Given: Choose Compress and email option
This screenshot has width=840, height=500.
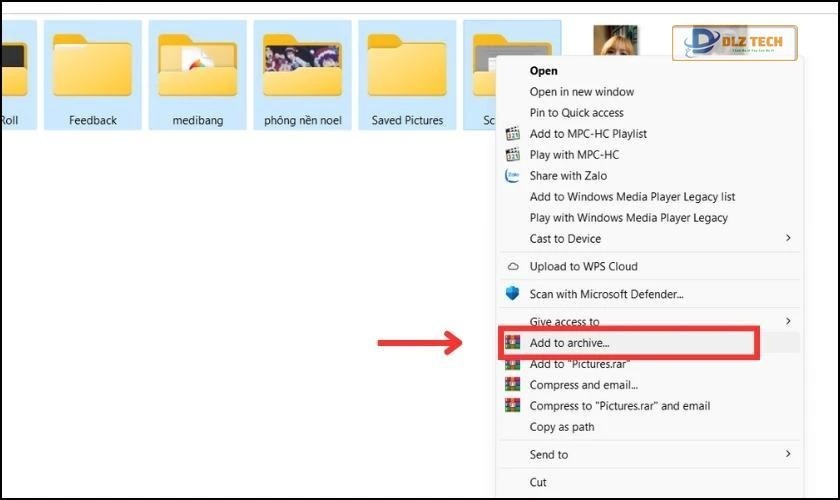Looking at the screenshot, I should tap(583, 385).
